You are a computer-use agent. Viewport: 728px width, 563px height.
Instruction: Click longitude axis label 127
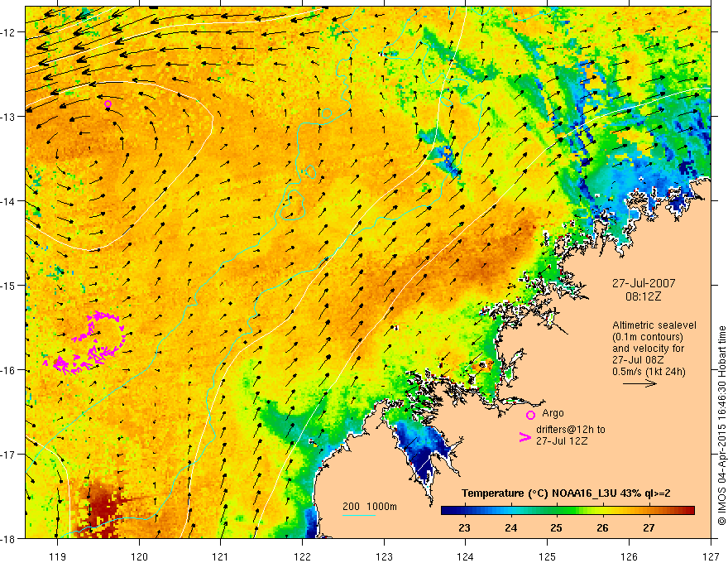[711, 556]
